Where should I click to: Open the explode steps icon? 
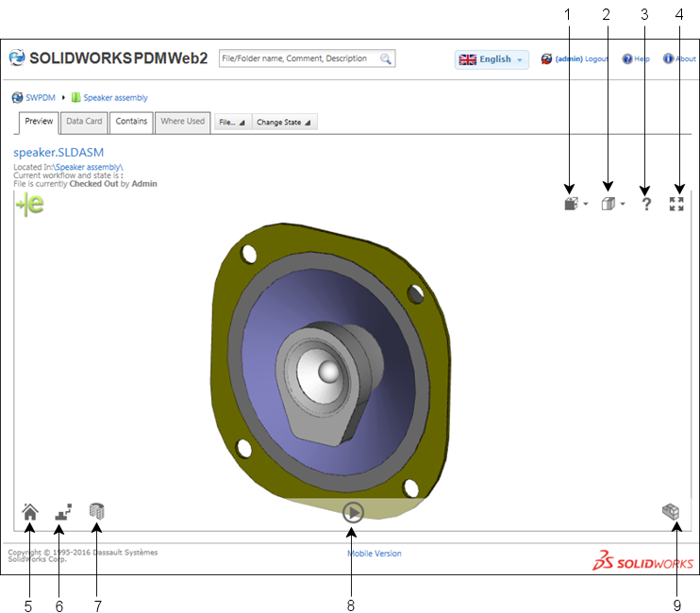pos(63,512)
